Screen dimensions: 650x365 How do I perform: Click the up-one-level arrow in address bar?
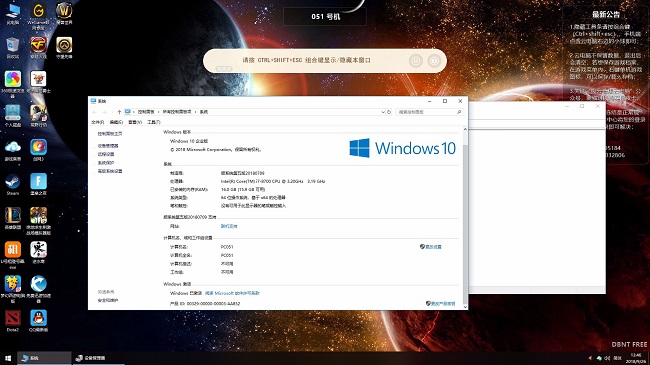(119, 112)
